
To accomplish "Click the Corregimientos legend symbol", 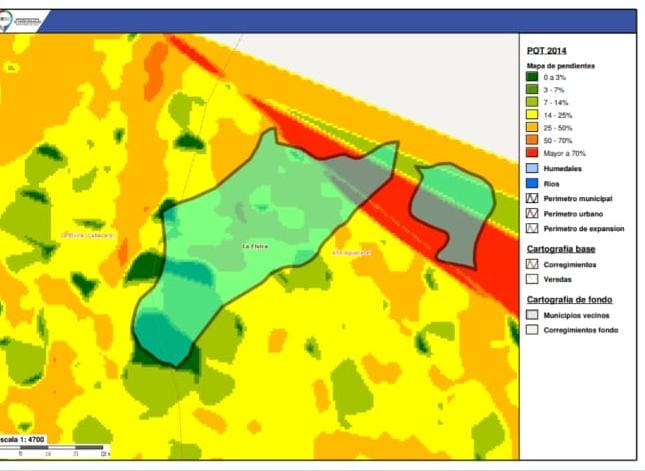I will (x=532, y=264).
